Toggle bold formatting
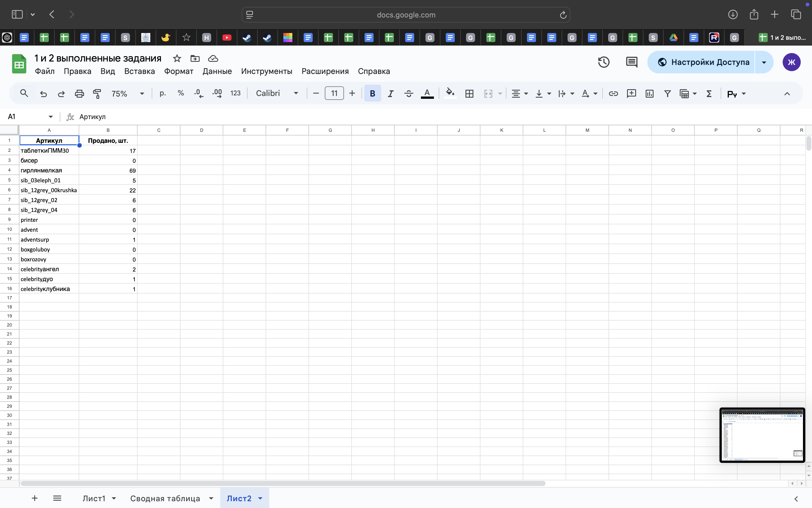 click(372, 93)
